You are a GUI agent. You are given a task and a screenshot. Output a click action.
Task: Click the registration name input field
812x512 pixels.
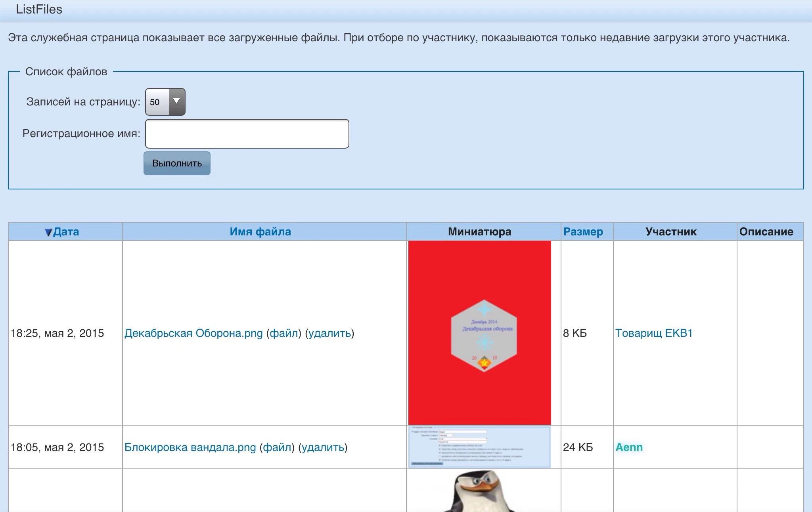(x=247, y=134)
